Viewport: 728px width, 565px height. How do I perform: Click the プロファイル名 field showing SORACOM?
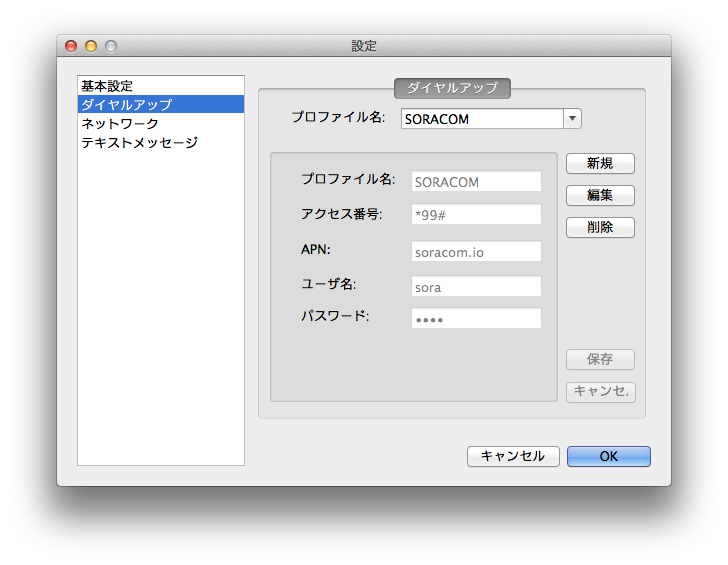tap(476, 181)
